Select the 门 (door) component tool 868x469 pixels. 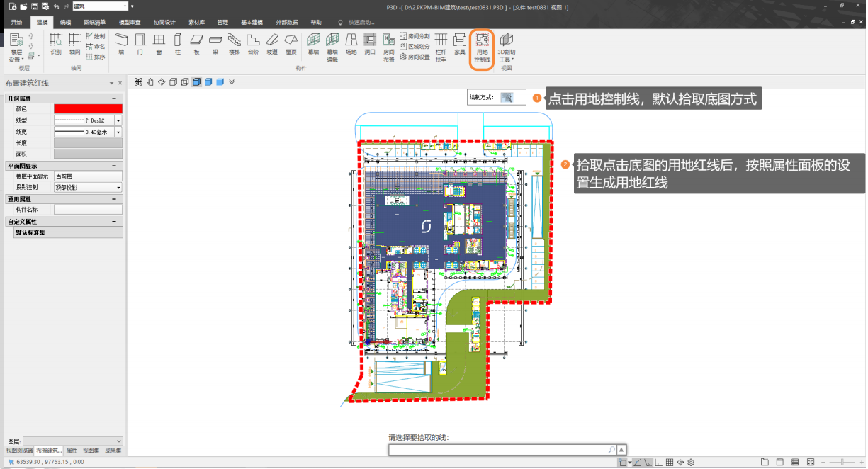tap(140, 44)
